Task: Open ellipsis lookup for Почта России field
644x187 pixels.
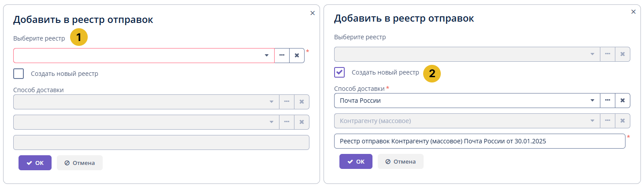Action: pyautogui.click(x=607, y=100)
